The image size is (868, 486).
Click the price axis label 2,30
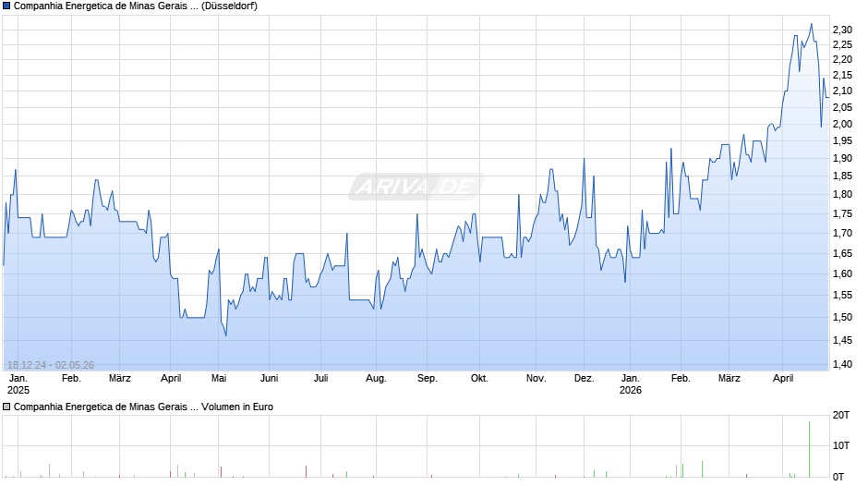[842, 30]
